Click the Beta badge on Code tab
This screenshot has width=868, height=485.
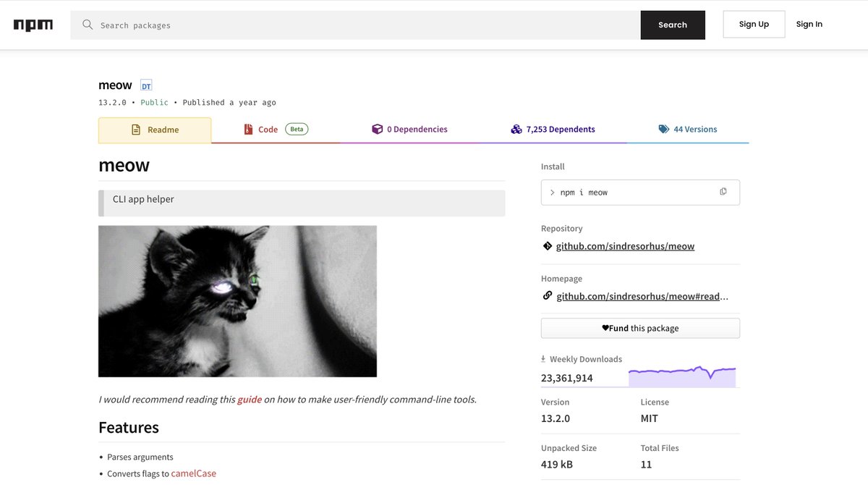click(x=297, y=129)
